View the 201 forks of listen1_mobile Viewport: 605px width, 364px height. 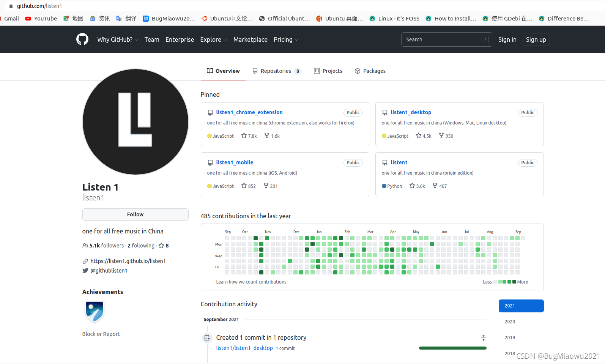coord(271,186)
